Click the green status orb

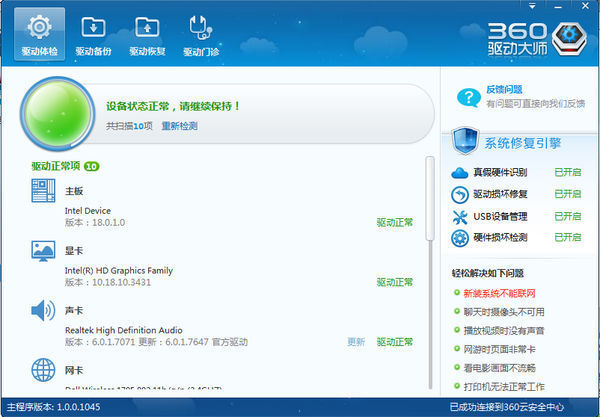[x=57, y=113]
